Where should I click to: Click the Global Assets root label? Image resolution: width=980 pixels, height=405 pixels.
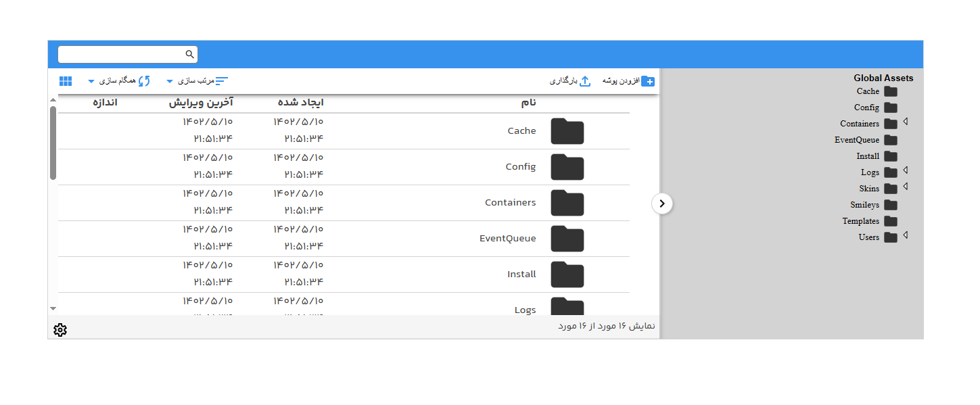tap(883, 78)
